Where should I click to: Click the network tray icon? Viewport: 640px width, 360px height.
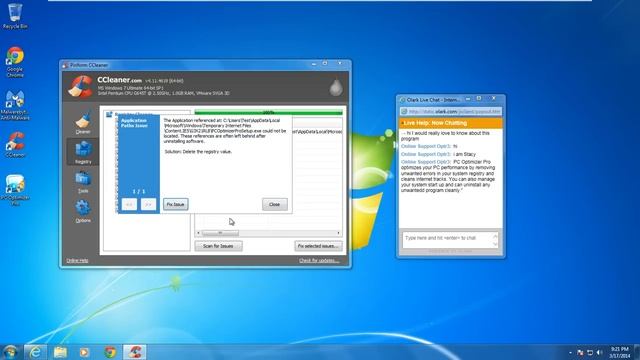click(x=590, y=353)
